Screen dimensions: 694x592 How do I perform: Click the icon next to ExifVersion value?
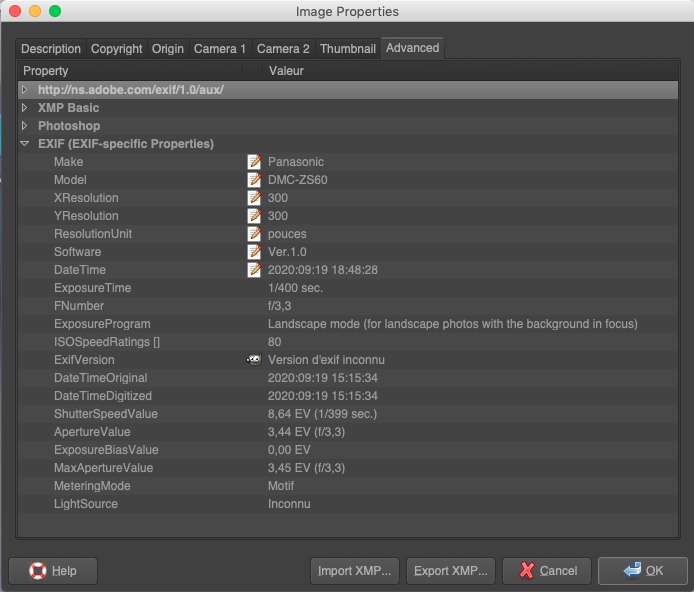click(x=255, y=360)
